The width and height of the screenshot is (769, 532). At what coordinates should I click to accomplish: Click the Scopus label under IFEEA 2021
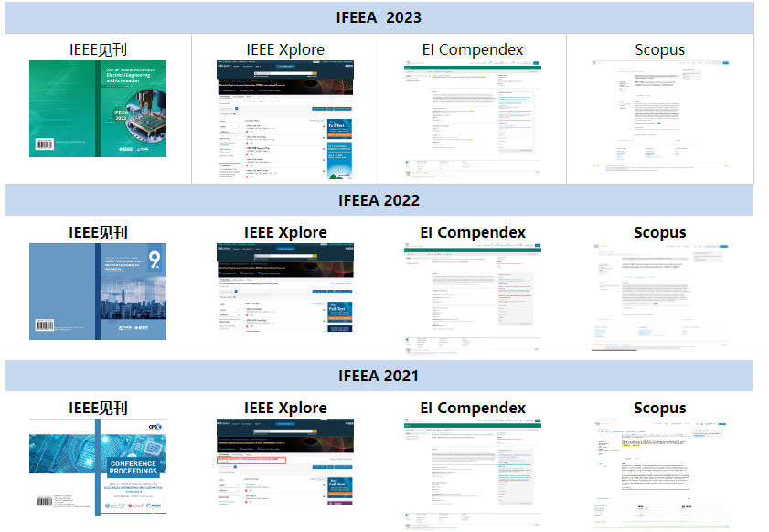point(659,408)
